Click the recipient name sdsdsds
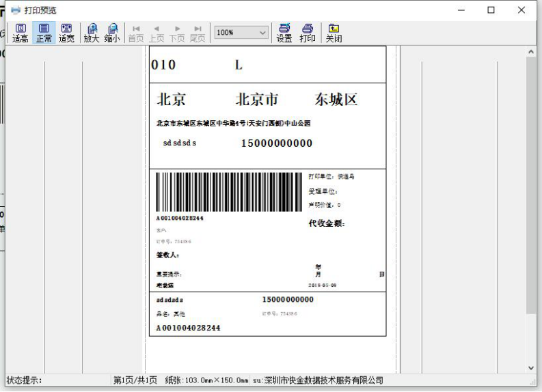The image size is (542, 392). point(180,143)
